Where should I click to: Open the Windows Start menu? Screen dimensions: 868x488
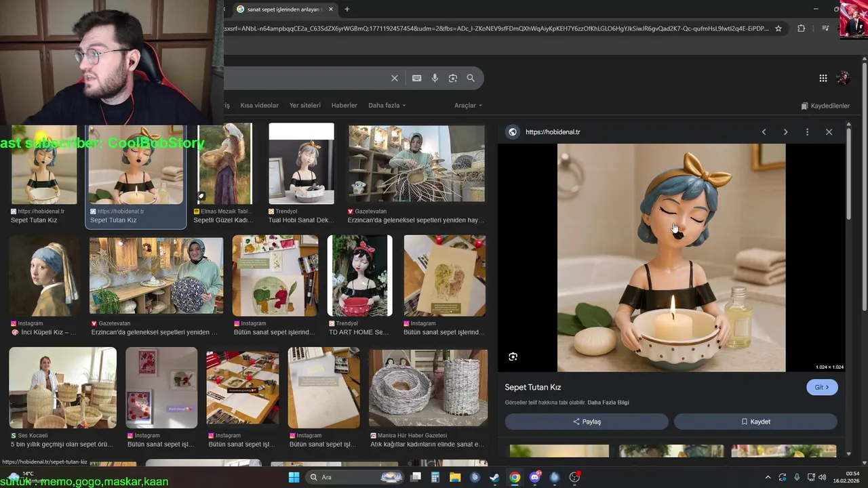[294, 477]
